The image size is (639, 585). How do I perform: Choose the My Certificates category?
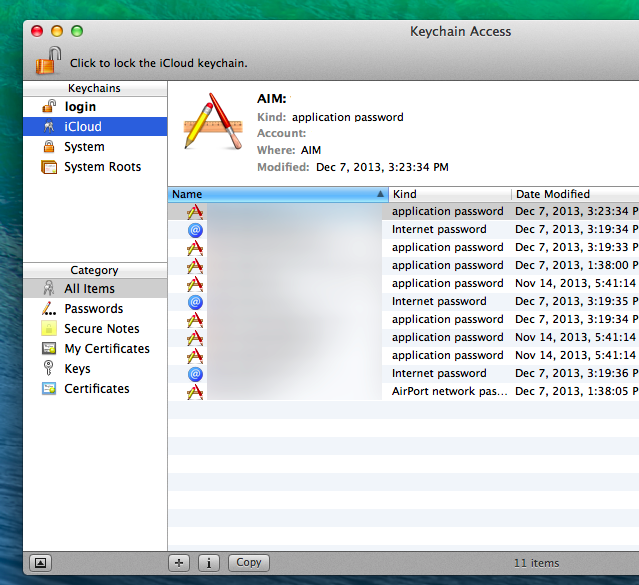pos(95,349)
